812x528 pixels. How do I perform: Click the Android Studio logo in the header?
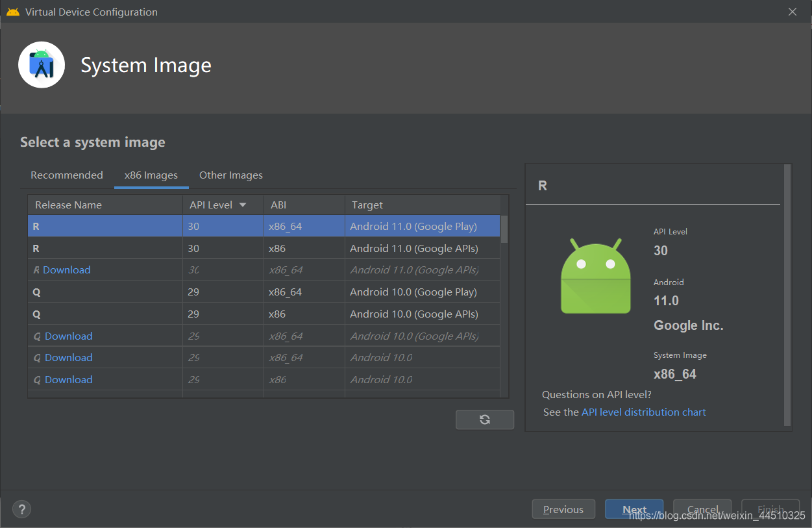[x=42, y=65]
